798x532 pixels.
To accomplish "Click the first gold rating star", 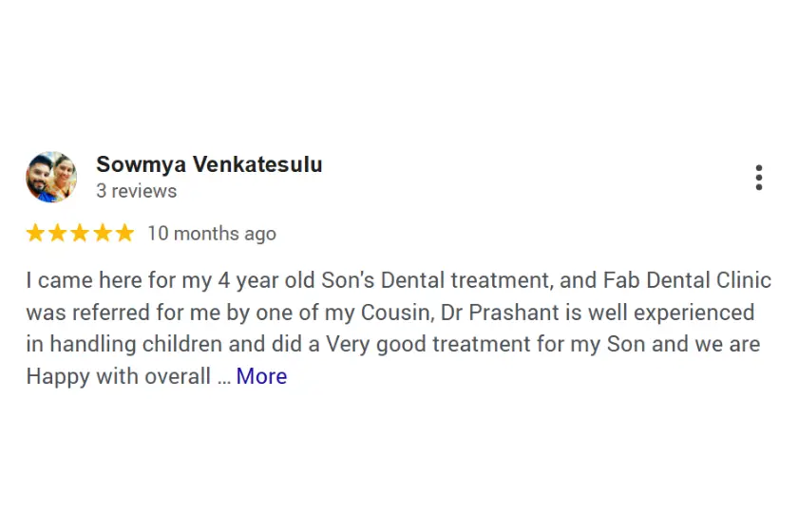I will 35,234.
